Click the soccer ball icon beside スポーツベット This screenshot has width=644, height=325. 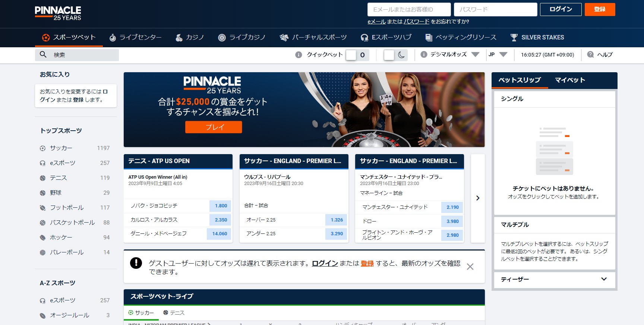(46, 38)
